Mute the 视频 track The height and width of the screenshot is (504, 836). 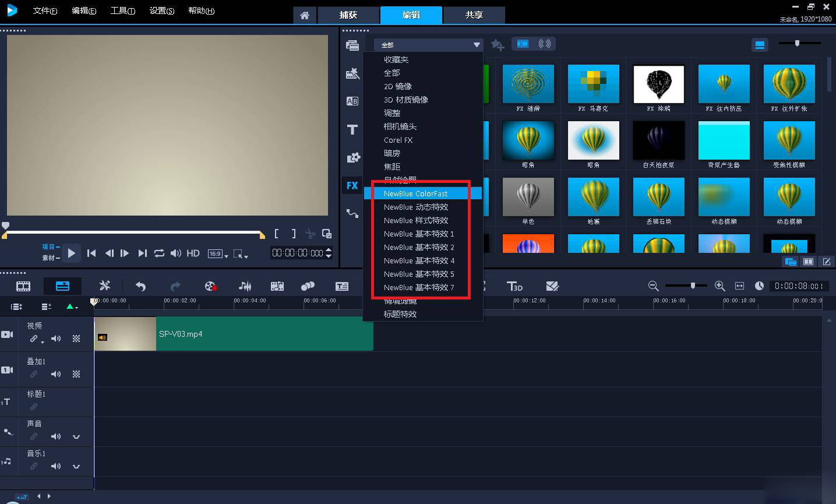coord(56,339)
